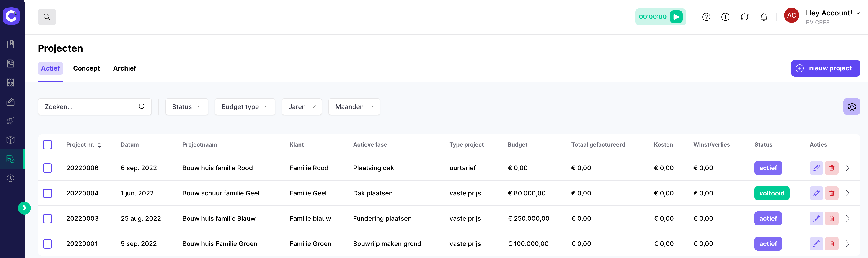Expand sidebar with green arrow button
The image size is (868, 258).
24,208
